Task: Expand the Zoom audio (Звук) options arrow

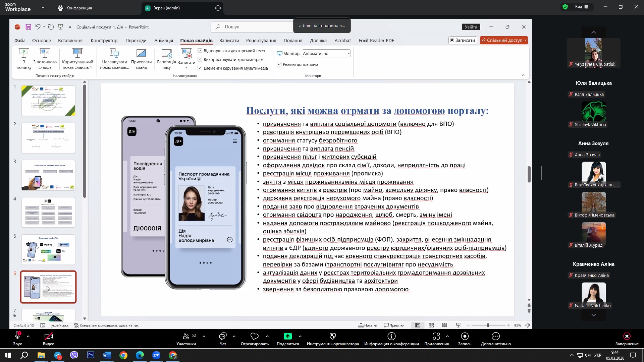Action: coord(28,336)
